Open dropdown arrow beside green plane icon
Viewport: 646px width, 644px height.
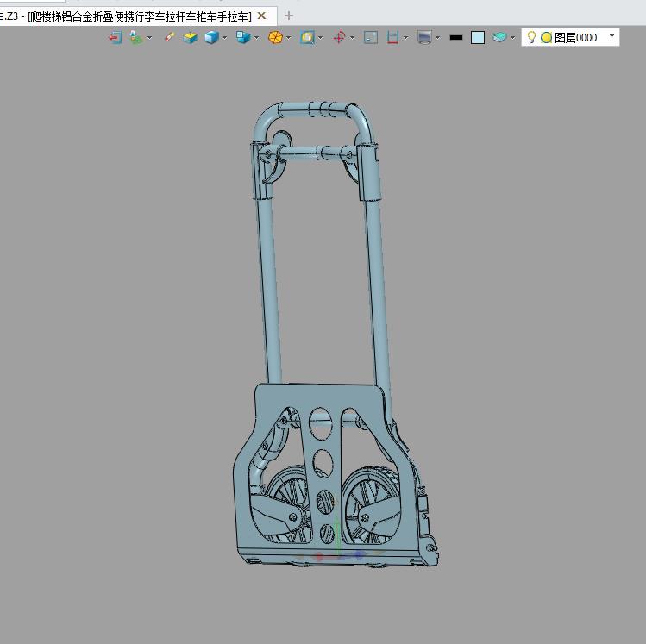tap(149, 38)
